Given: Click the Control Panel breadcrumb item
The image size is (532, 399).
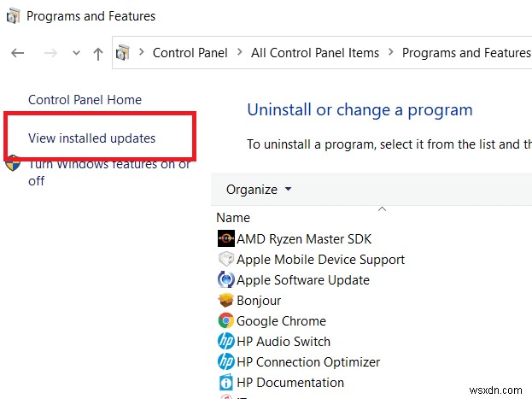Looking at the screenshot, I should (190, 53).
